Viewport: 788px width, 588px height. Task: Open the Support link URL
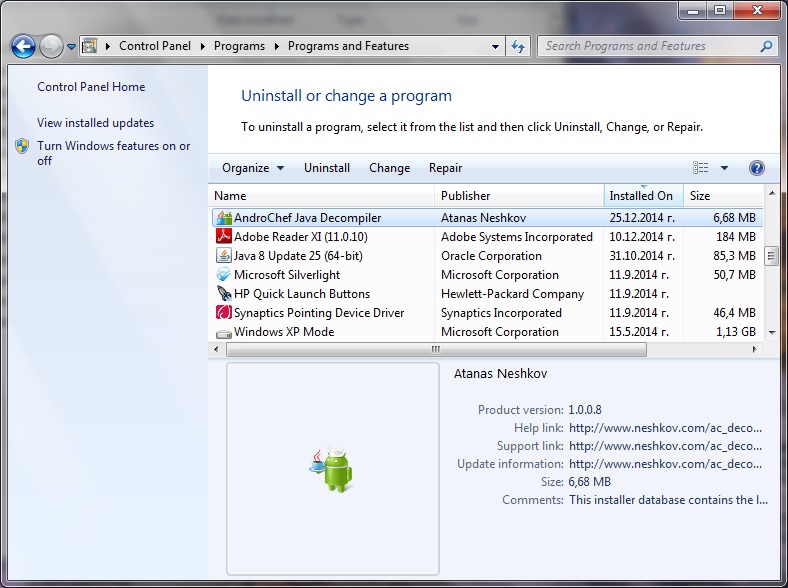point(665,446)
